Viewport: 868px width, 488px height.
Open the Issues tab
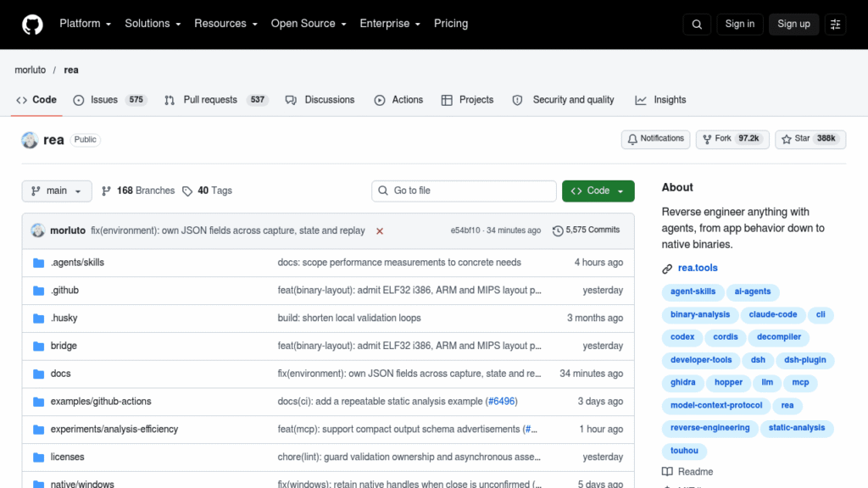click(109, 100)
